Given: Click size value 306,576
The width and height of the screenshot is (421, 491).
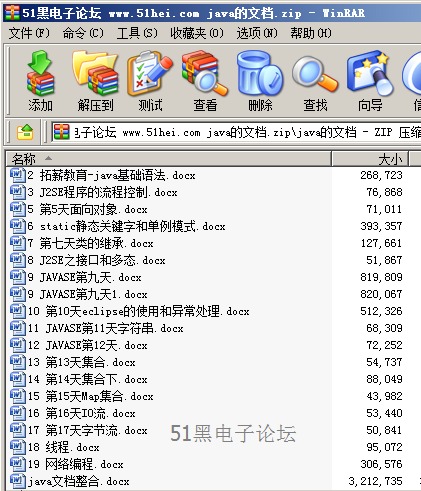Looking at the screenshot, I should coord(381,464).
